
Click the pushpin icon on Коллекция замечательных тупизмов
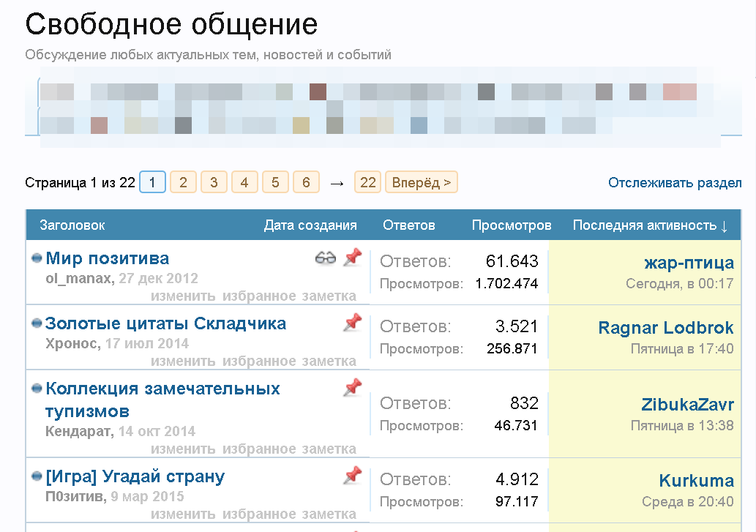pyautogui.click(x=353, y=387)
